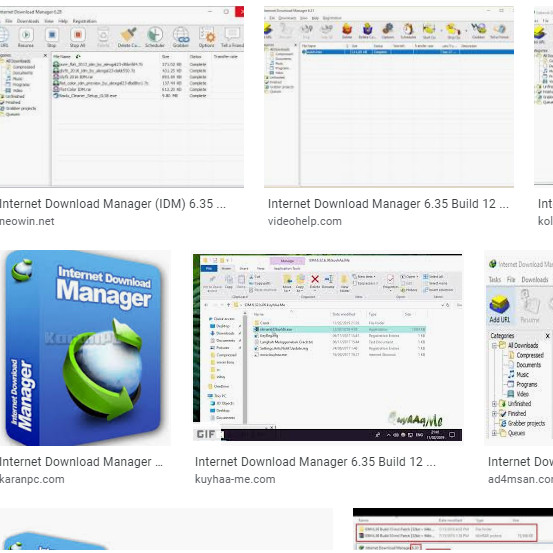Open the kuyhaa-me.com GIF thumbnail
This screenshot has width=553, height=553.
[327, 348]
